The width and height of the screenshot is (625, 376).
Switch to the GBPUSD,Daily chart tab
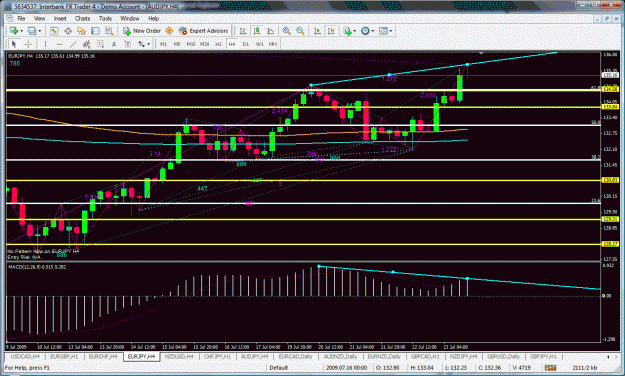[503, 356]
